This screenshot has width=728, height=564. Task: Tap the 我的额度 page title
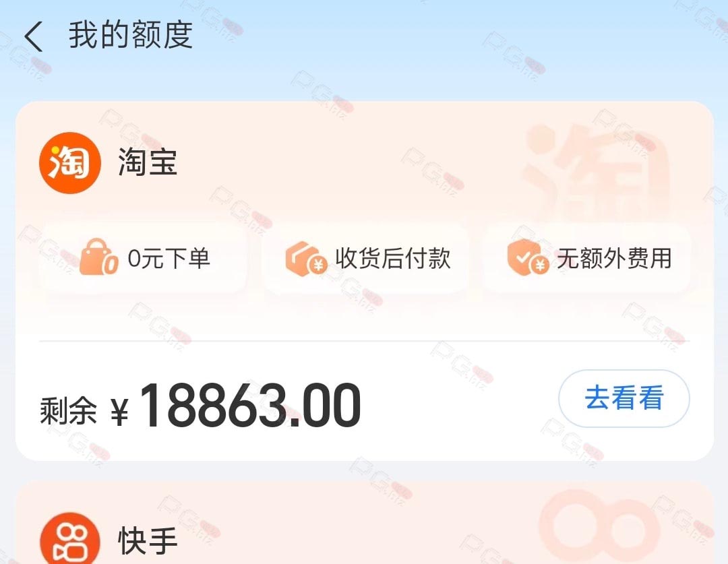point(131,35)
